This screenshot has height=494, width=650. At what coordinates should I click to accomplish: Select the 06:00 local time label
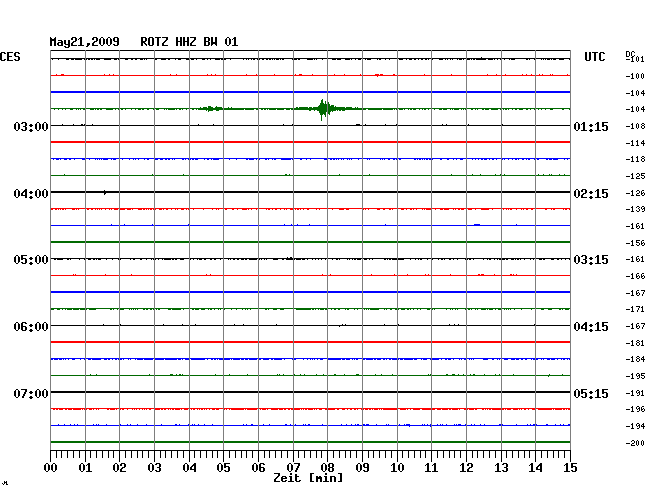coord(31,327)
